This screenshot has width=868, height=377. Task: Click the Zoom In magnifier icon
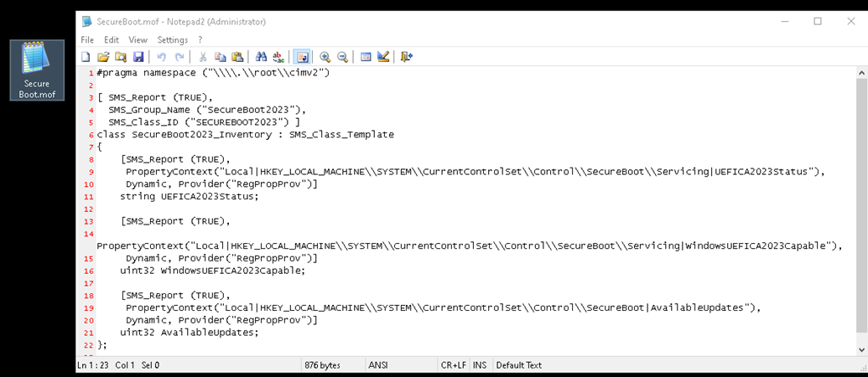pyautogui.click(x=325, y=57)
